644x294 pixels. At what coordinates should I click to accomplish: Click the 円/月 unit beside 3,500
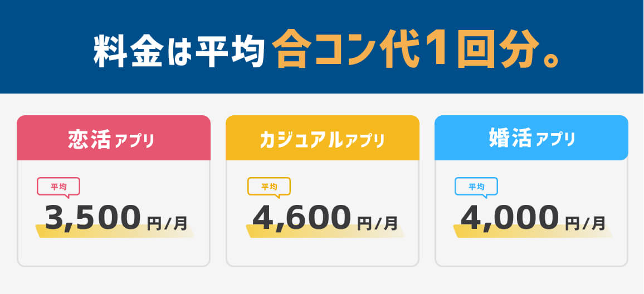[167, 224]
